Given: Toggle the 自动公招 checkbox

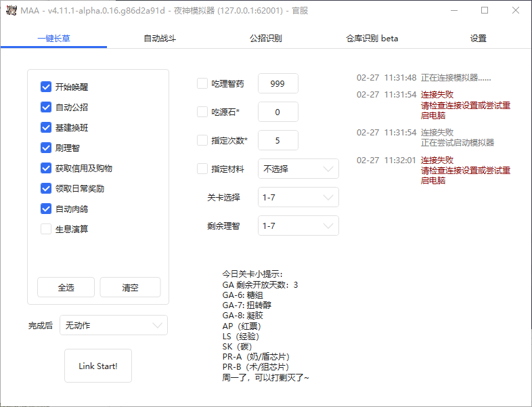Looking at the screenshot, I should click(46, 107).
